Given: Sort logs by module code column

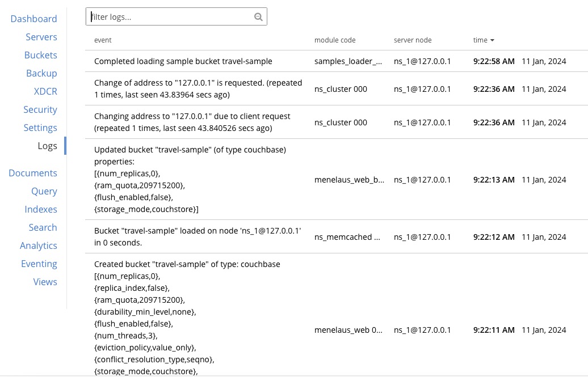Looking at the screenshot, I should pos(335,40).
